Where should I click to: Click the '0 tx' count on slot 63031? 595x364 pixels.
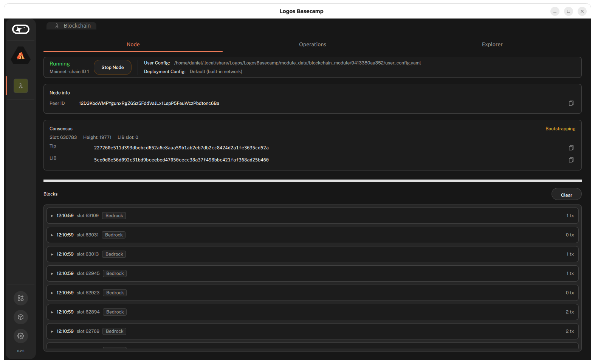[x=570, y=235]
